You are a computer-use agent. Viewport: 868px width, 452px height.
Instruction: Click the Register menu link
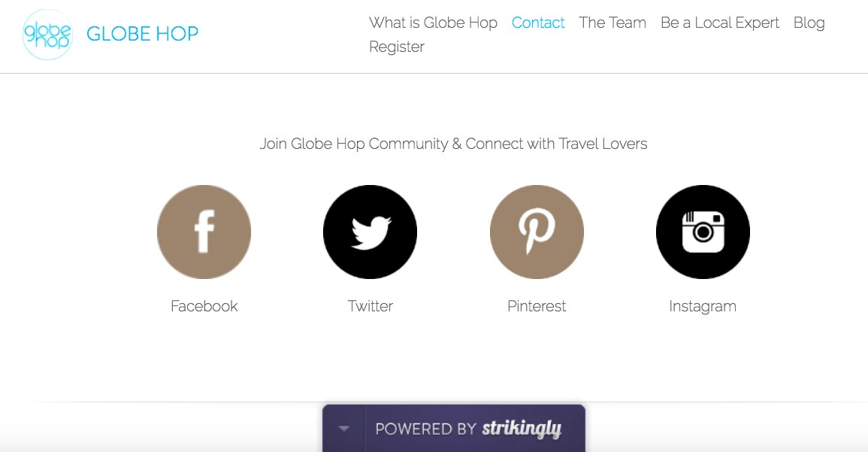[x=397, y=47]
